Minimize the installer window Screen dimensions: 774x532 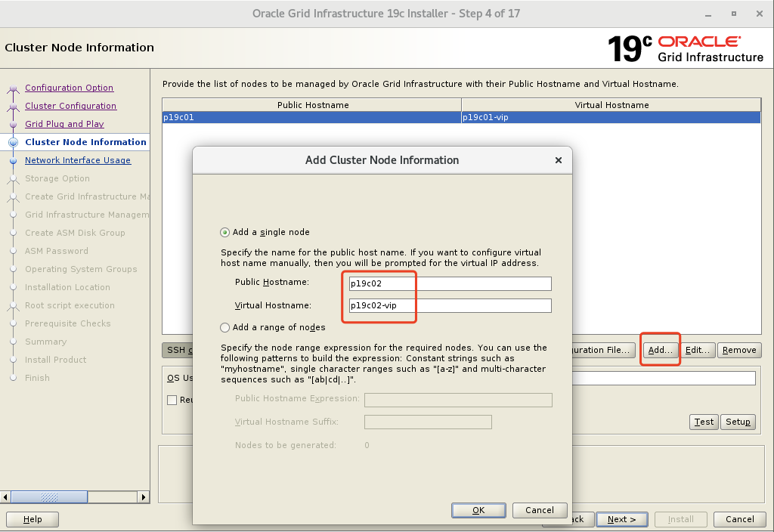point(708,14)
